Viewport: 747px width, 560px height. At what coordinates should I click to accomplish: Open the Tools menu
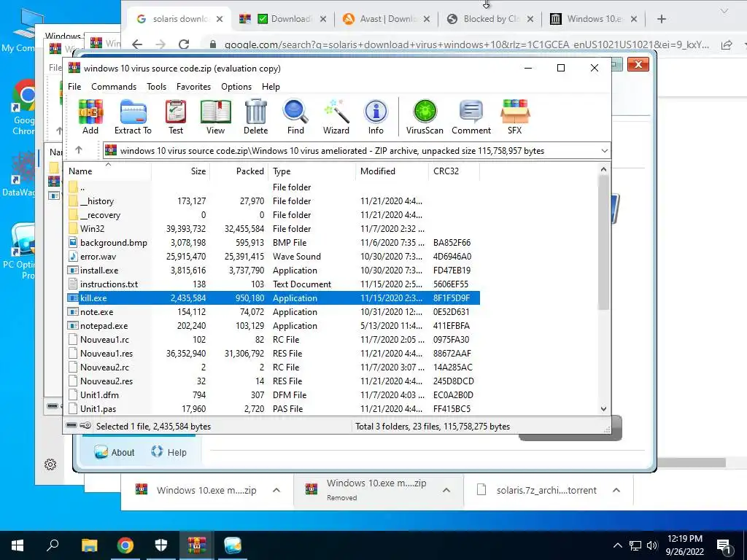(x=156, y=87)
